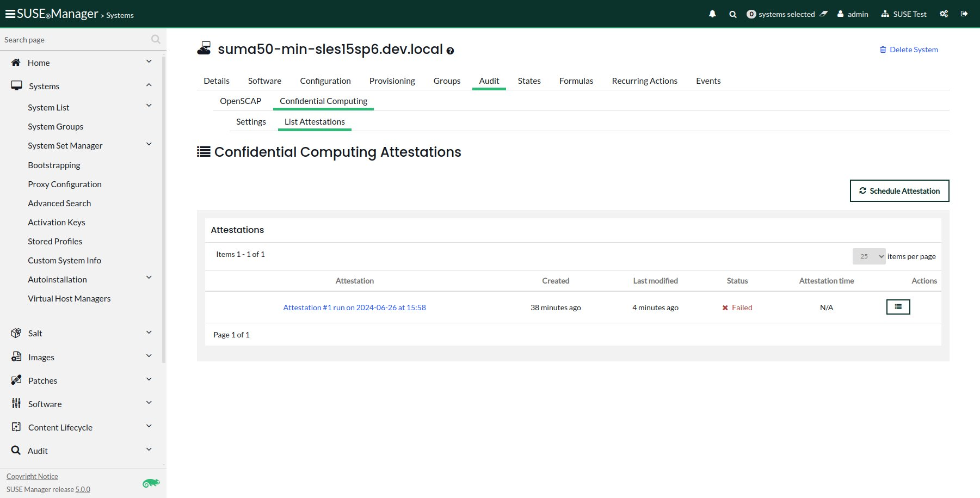This screenshot has height=498, width=980.
Task: Expand the Home menu chevron
Action: click(x=149, y=62)
